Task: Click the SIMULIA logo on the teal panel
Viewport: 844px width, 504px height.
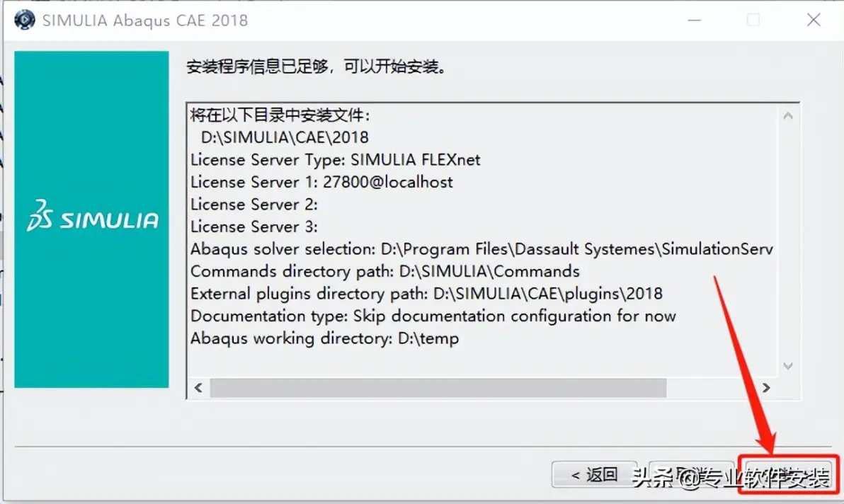Action: (x=93, y=216)
